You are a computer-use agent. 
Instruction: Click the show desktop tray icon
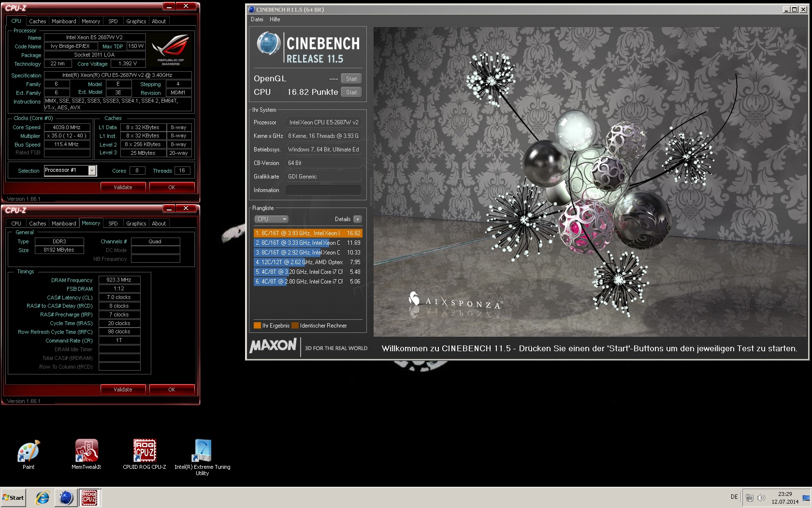tap(806, 497)
